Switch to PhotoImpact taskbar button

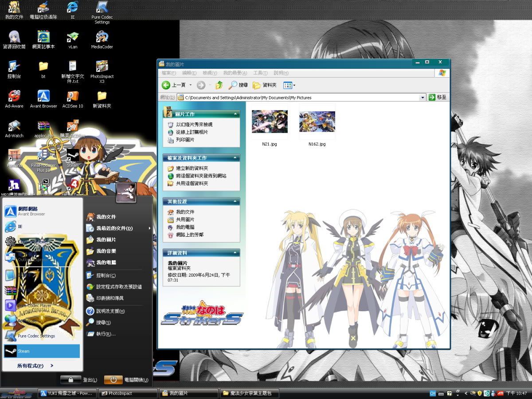pyautogui.click(x=128, y=393)
